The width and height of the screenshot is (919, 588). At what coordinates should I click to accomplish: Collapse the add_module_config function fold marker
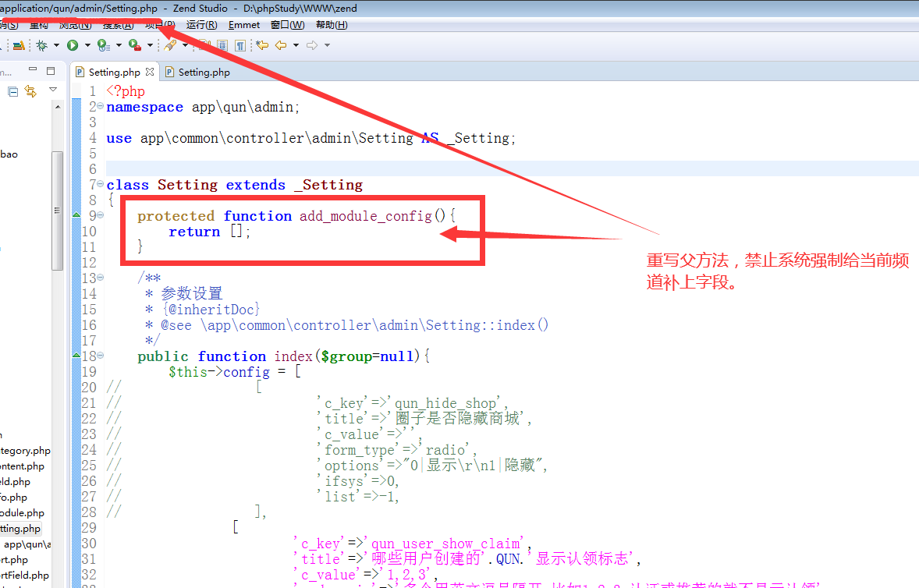101,215
